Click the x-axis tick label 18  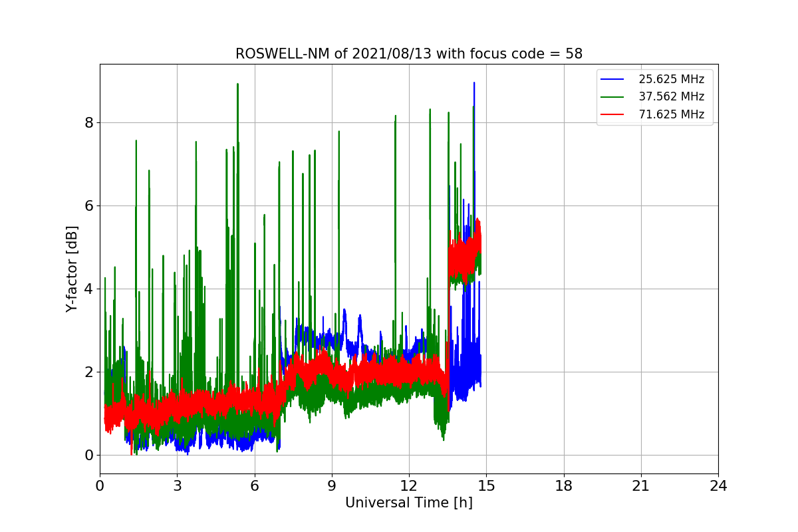564,486
